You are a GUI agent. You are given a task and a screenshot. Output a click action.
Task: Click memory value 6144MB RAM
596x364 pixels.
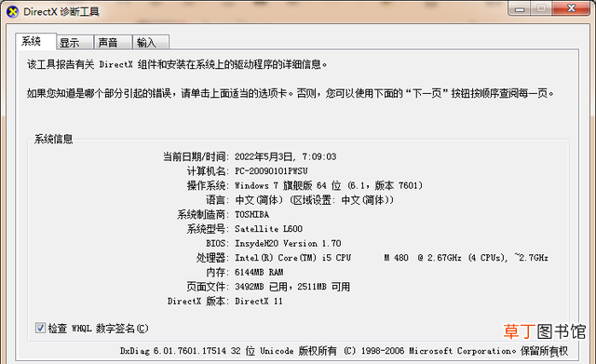tap(259, 272)
